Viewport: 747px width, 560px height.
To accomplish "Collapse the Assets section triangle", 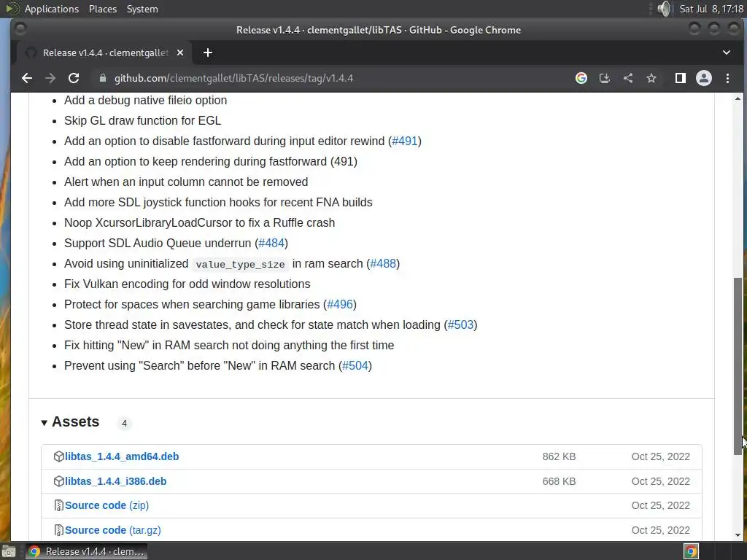I will click(44, 423).
